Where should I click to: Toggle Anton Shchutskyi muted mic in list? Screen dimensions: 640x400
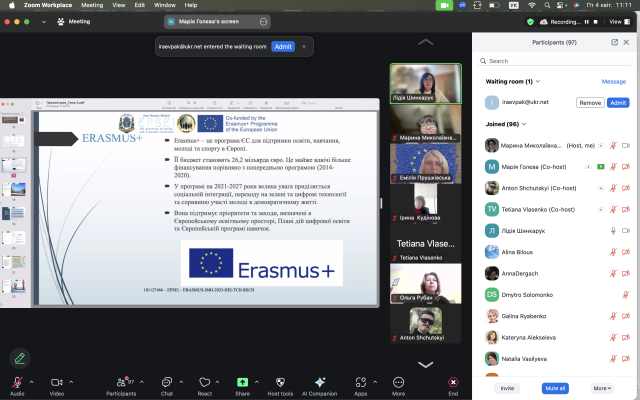pyautogui.click(x=613, y=188)
